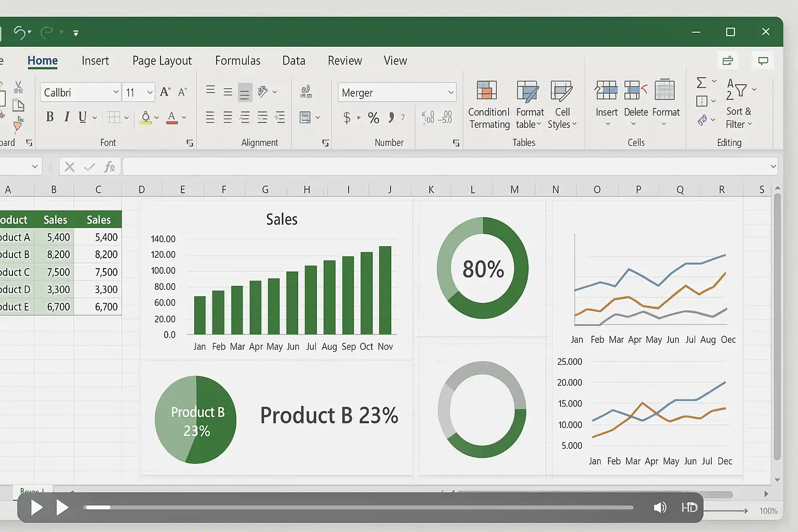
Task: Click the video progress slider bar
Action: (x=358, y=507)
